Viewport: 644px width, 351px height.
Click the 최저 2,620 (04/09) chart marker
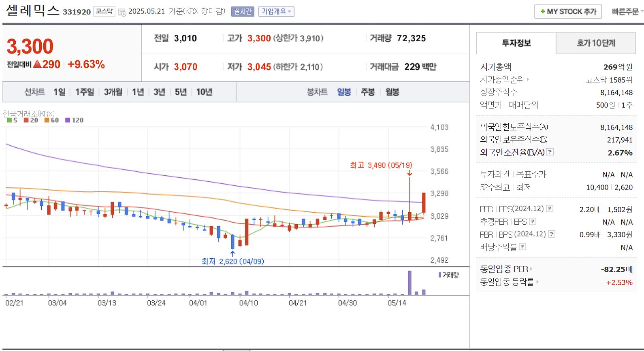point(233,261)
